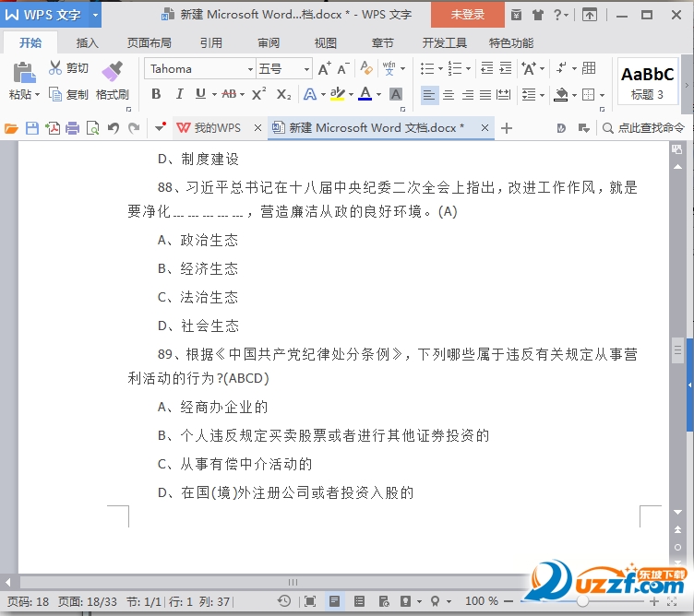Toggle left paragraph alignment

[x=428, y=95]
